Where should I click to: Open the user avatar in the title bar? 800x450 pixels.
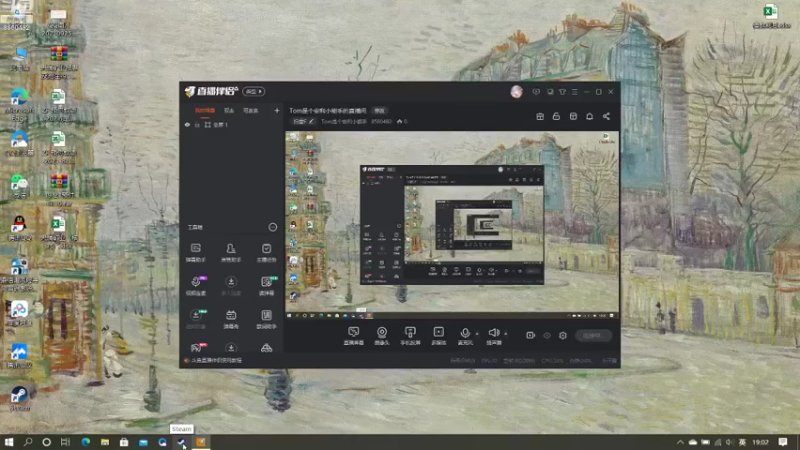pos(516,92)
